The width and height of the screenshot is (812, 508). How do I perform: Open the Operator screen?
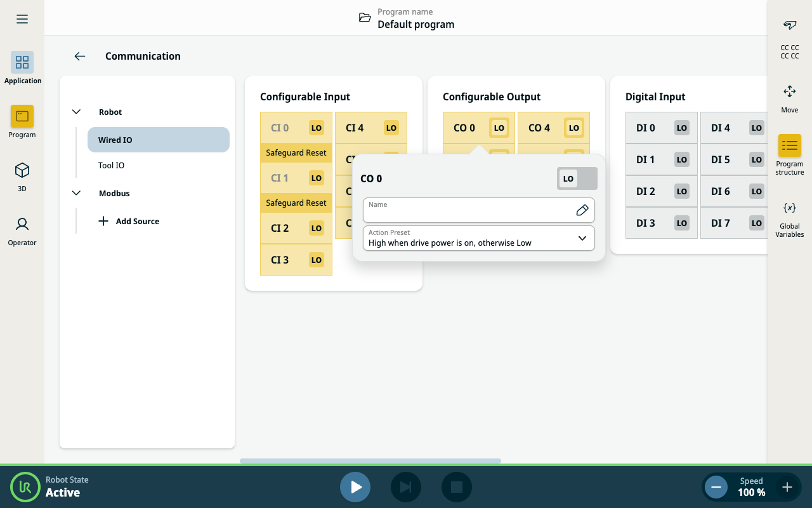coord(22,230)
